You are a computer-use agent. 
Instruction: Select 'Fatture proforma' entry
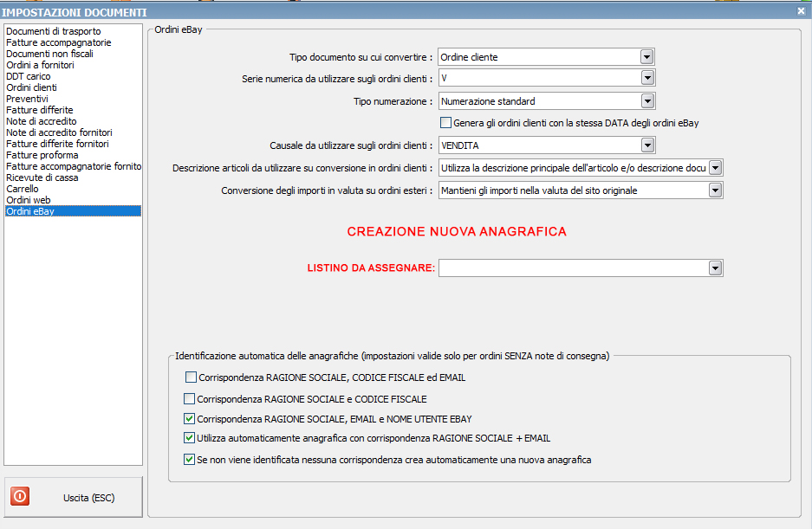pos(73,155)
